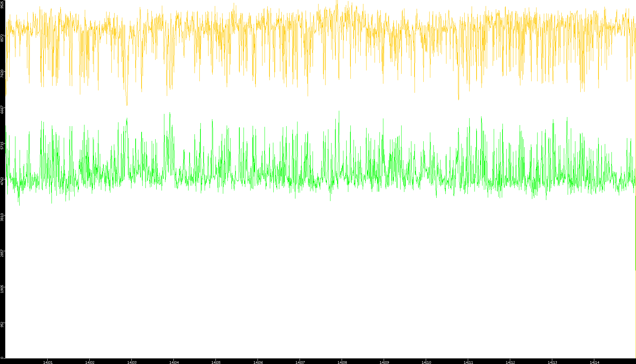Click the 14:11 time axis label
This screenshot has width=636, height=364.
tap(468, 362)
